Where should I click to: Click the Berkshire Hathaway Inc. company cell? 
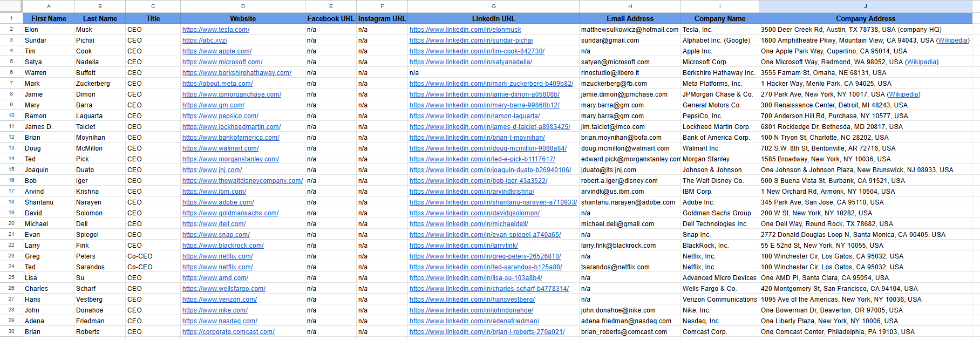(x=720, y=73)
